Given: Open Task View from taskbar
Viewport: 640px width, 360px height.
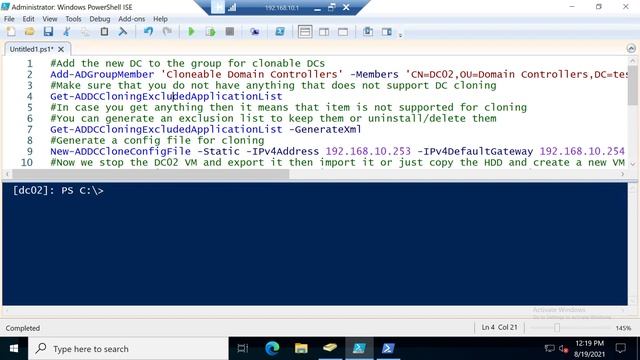Looking at the screenshot, I should click(x=242, y=349).
